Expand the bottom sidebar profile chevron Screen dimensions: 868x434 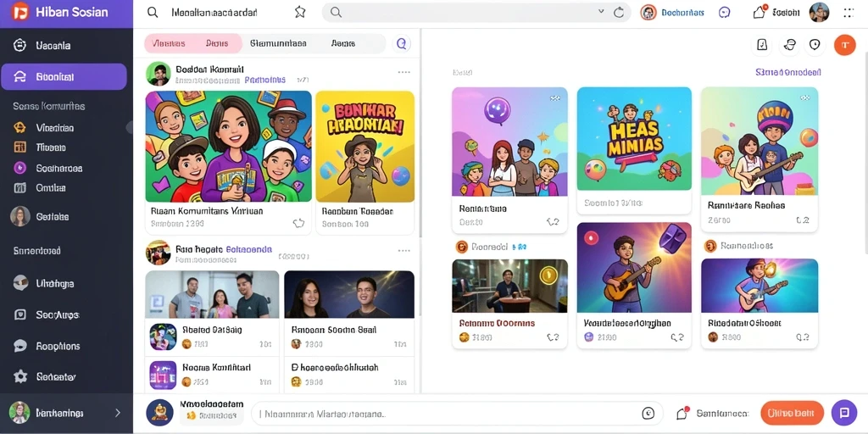pos(117,413)
